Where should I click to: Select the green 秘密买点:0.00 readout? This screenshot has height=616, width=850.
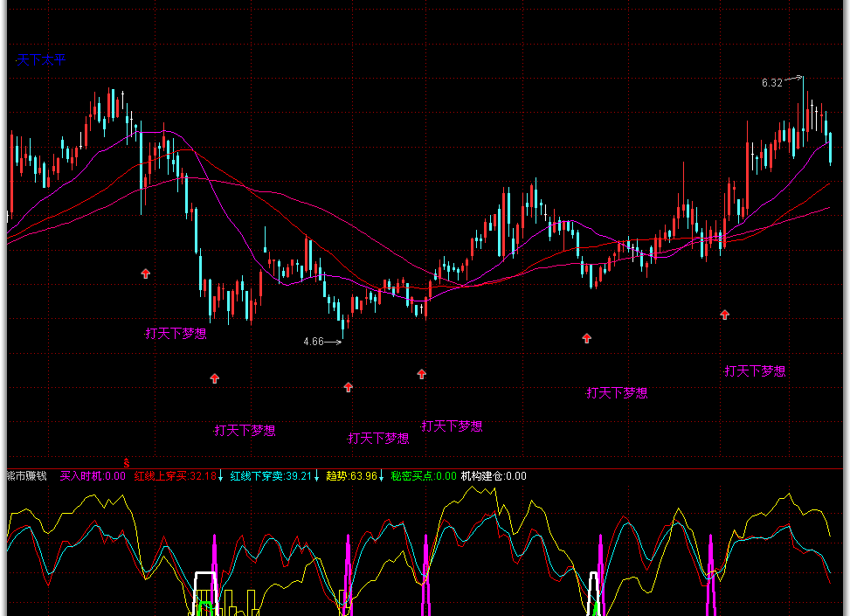coord(424,476)
